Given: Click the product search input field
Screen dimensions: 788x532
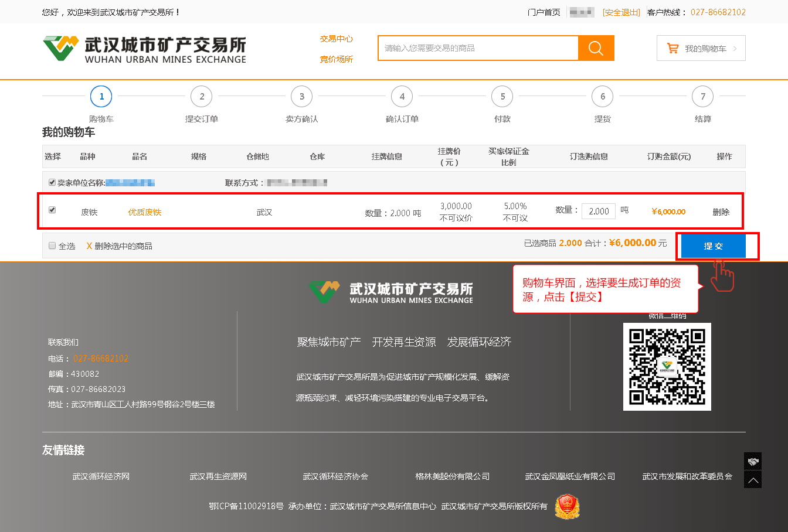Looking at the screenshot, I should click(x=478, y=48).
